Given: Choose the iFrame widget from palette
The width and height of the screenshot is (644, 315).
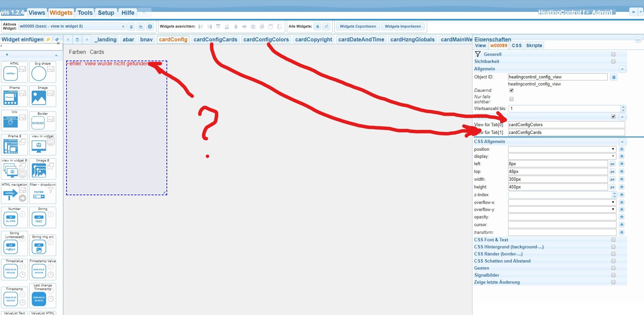Looking at the screenshot, I should point(14,96).
